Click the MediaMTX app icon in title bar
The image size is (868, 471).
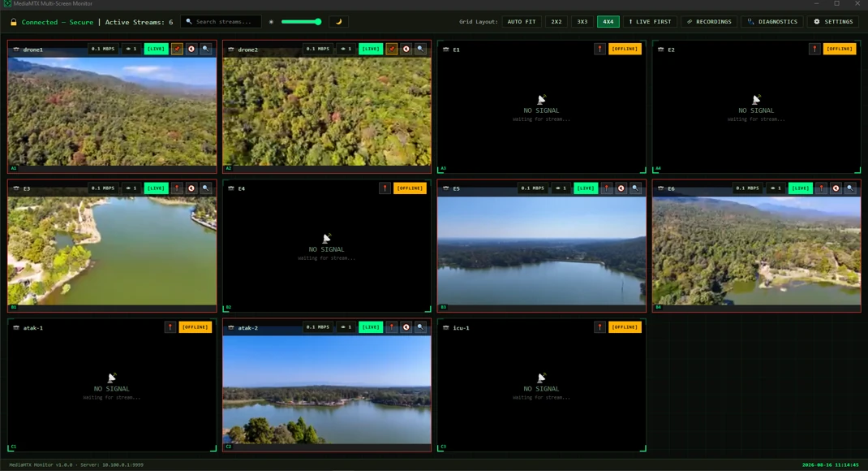[x=8, y=4]
